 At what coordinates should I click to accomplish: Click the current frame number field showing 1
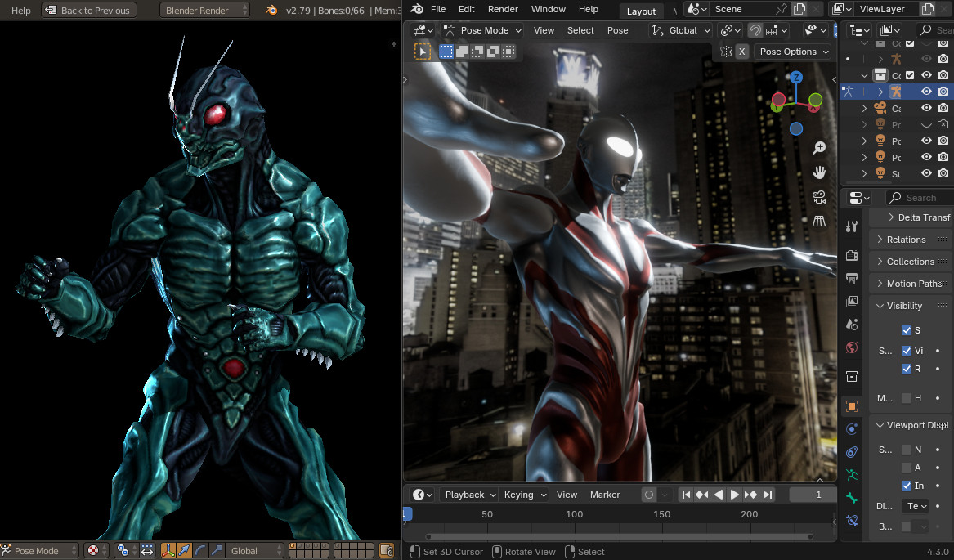(x=813, y=495)
